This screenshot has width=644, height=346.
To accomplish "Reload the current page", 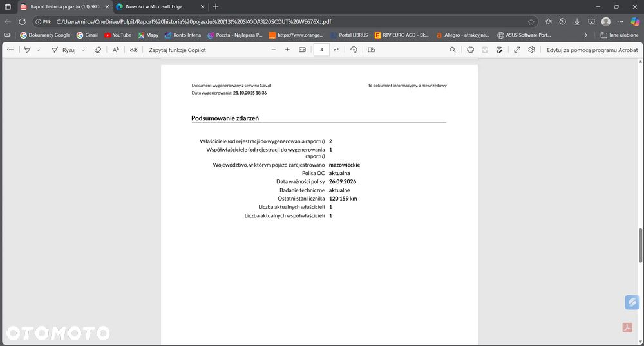I will tap(22, 22).
